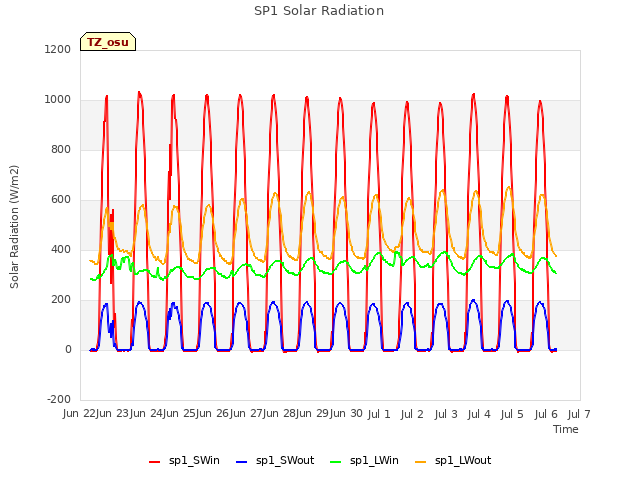The width and height of the screenshot is (640, 480).
Task: Click the 200 y-axis tick label
Action: (61, 300)
